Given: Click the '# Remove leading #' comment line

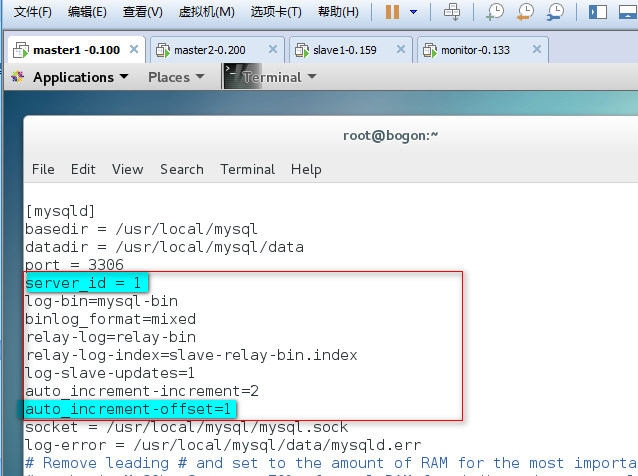Looking at the screenshot, I should click(x=331, y=463).
